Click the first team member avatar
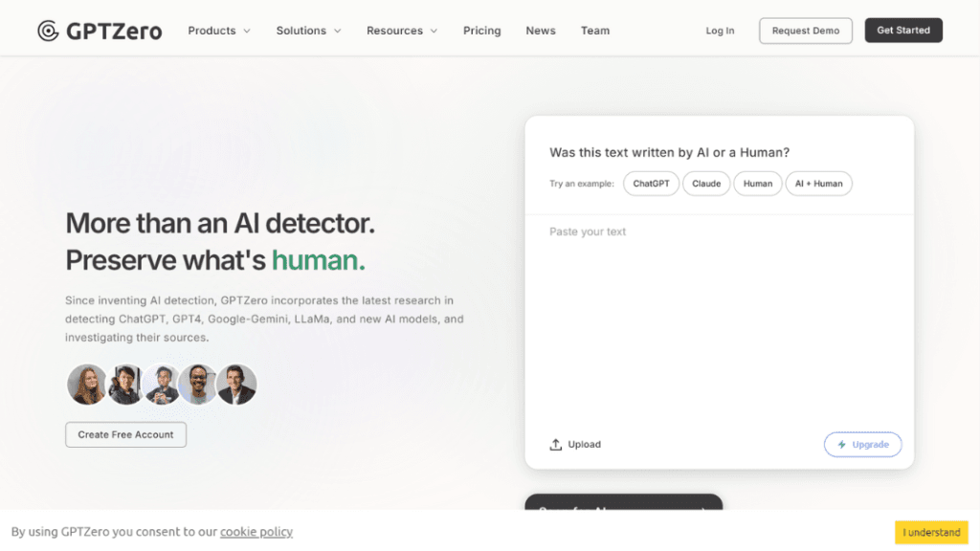The image size is (980, 551). coord(87,385)
